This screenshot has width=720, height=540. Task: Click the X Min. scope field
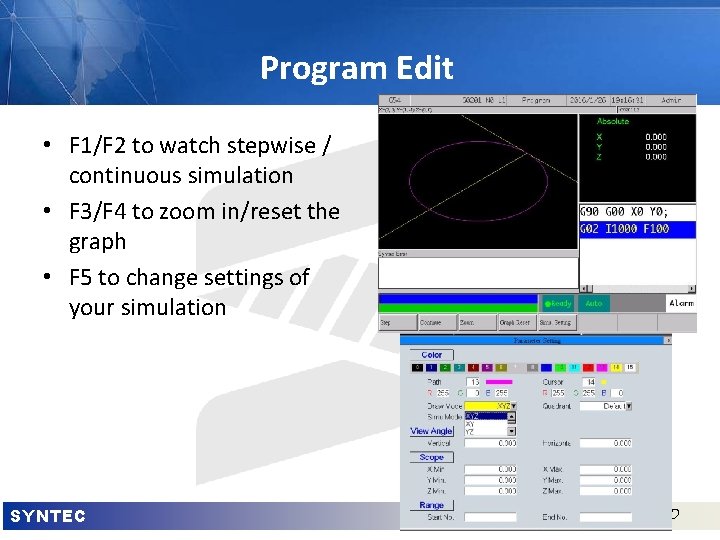pos(490,469)
